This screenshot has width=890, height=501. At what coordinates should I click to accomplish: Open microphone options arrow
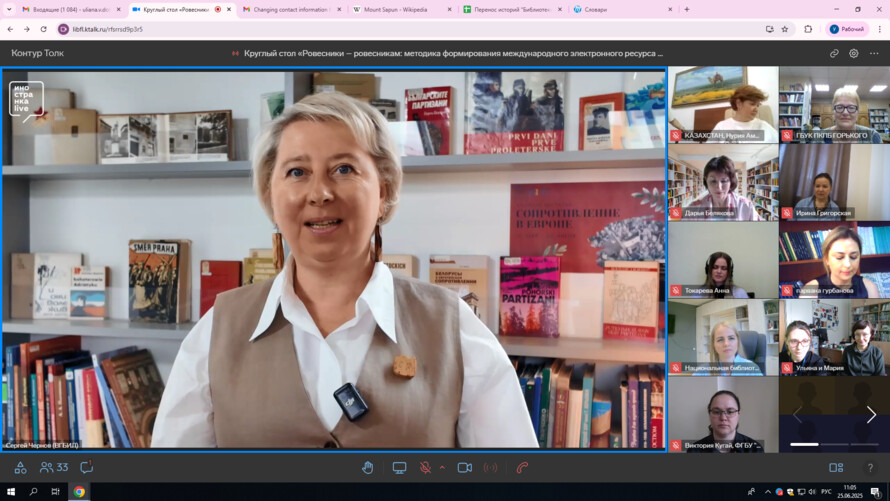[442, 468]
